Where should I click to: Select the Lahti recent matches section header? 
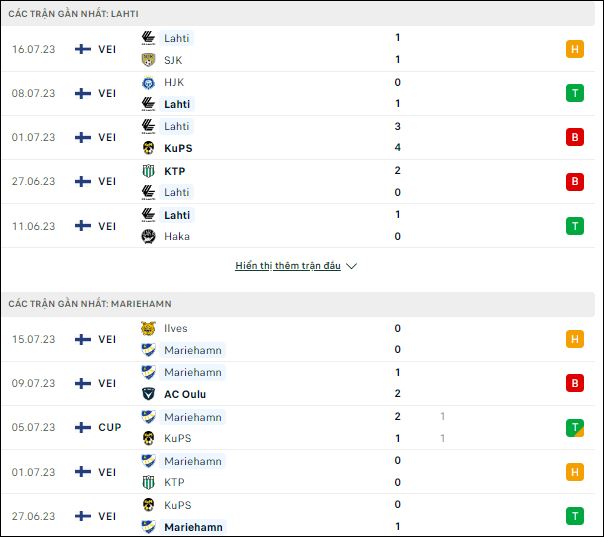(x=298, y=14)
